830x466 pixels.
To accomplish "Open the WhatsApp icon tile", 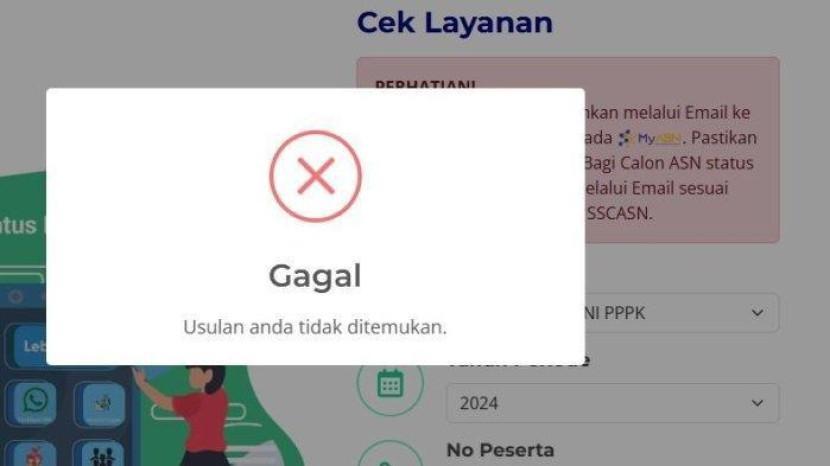I will 34,404.
